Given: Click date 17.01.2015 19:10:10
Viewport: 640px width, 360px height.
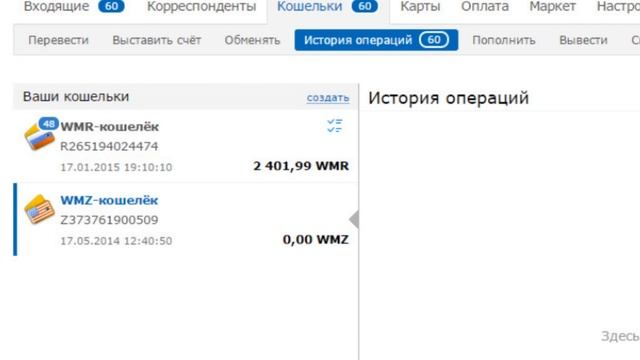Looking at the screenshot, I should (x=116, y=167).
